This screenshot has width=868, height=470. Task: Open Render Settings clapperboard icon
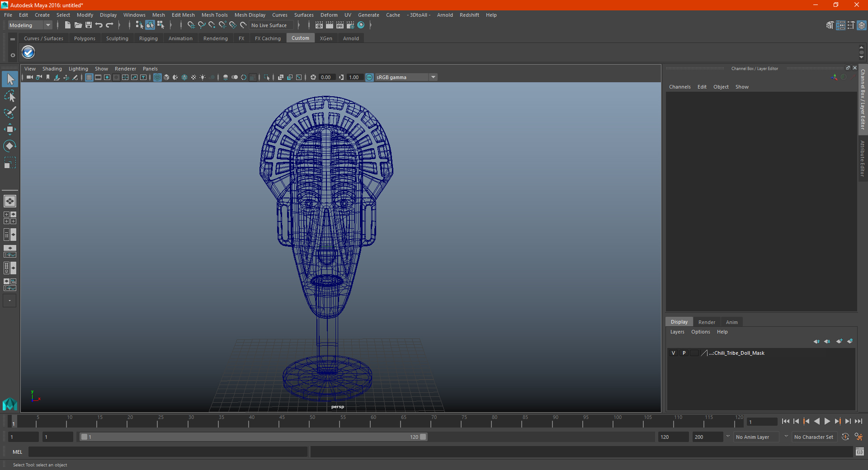click(350, 25)
